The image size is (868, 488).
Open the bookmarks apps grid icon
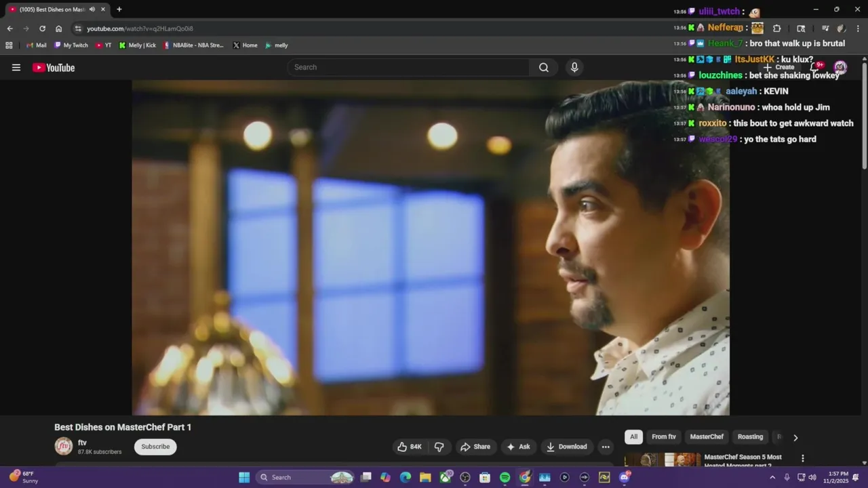[9, 45]
